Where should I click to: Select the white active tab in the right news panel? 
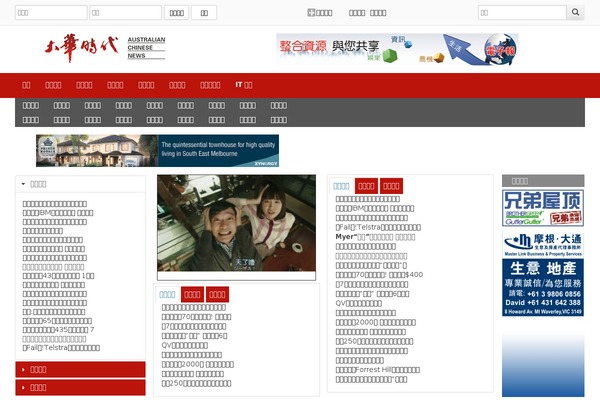tap(341, 186)
